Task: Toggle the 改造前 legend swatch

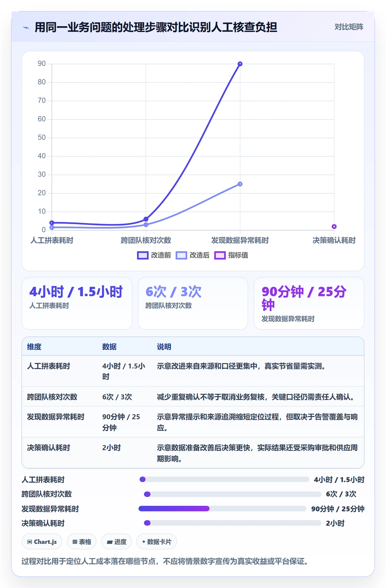Action: 143,255
